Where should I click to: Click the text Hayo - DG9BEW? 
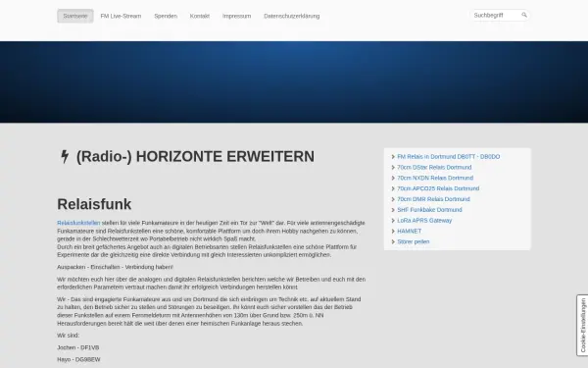(78, 360)
